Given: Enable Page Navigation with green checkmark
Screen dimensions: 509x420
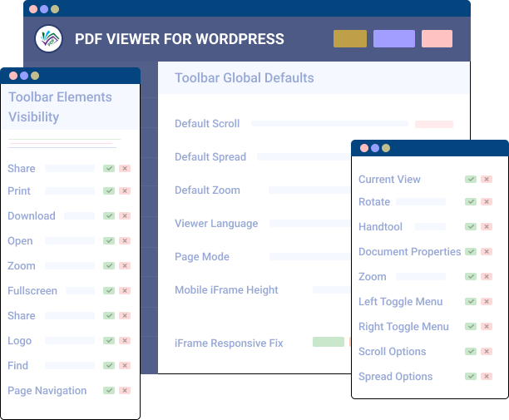Looking at the screenshot, I should point(109,390).
